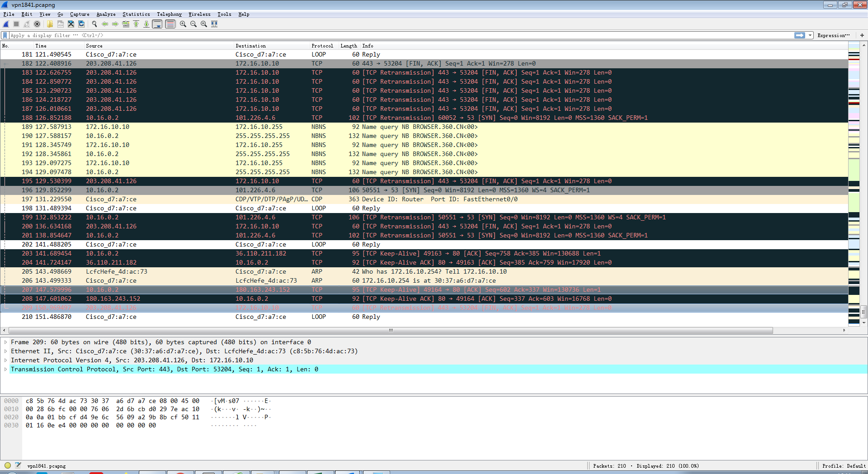
Task: Open a capture file via folder icon
Action: 50,24
